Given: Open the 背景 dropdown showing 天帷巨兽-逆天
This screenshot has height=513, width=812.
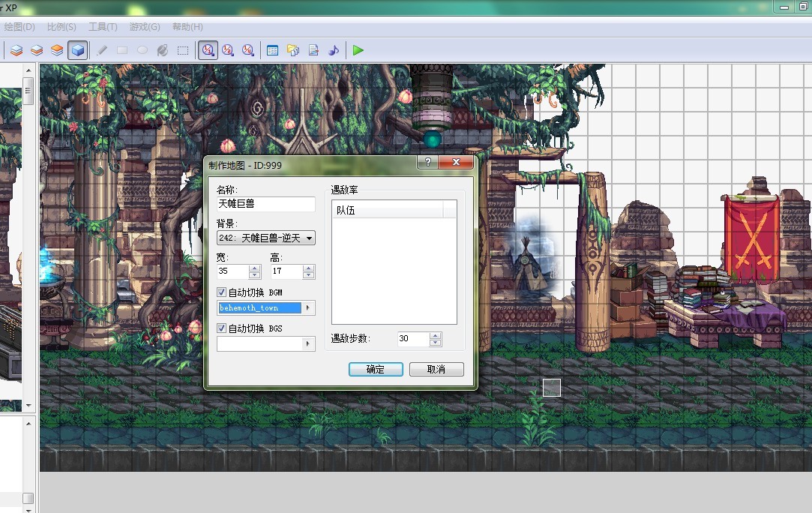Looking at the screenshot, I should tap(265, 238).
